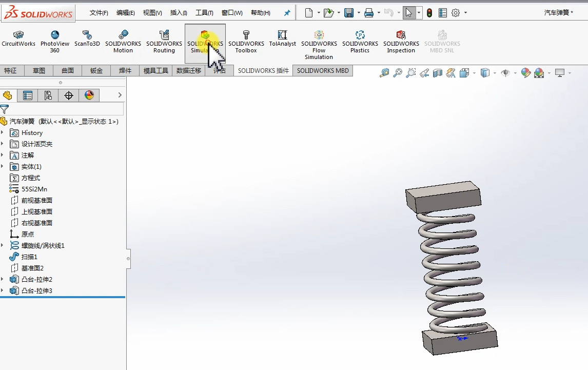The height and width of the screenshot is (370, 588).
Task: Expand the History tree node
Action: tap(3, 132)
